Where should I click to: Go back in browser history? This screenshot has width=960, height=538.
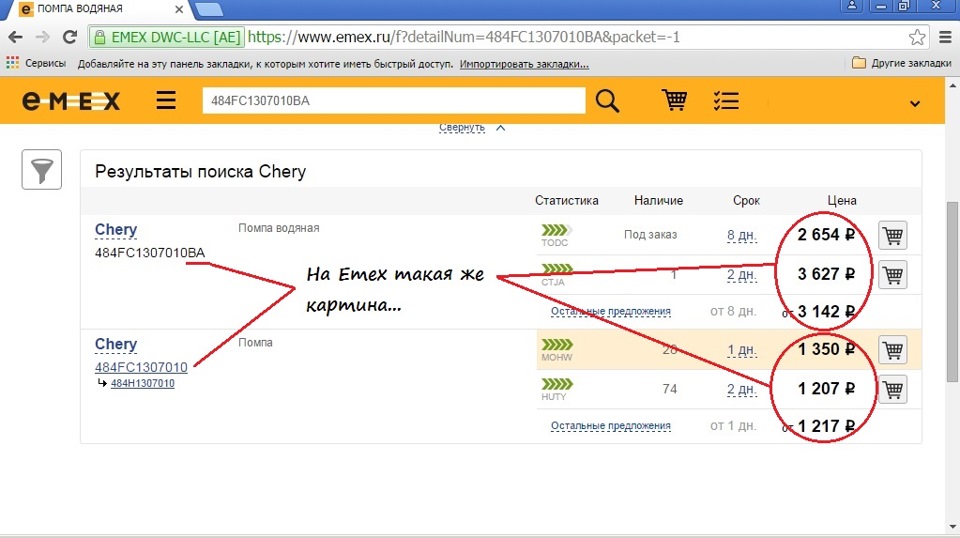click(15, 37)
